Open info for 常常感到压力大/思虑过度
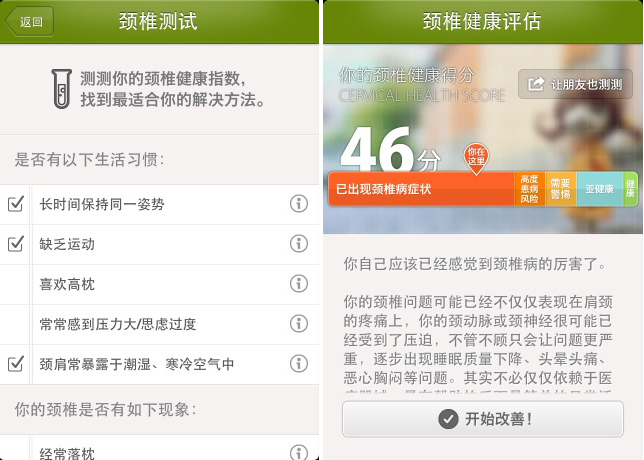The width and height of the screenshot is (644, 460). (x=299, y=324)
